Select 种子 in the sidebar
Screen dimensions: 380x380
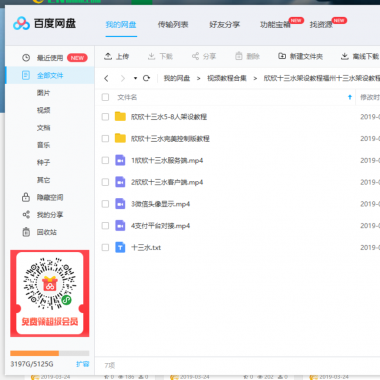[43, 163]
